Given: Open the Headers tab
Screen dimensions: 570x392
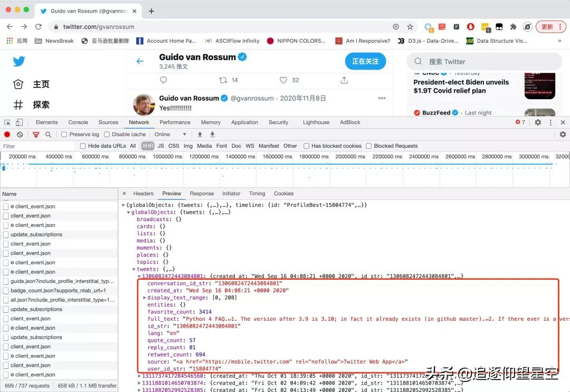Looking at the screenshot, I should (143, 194).
